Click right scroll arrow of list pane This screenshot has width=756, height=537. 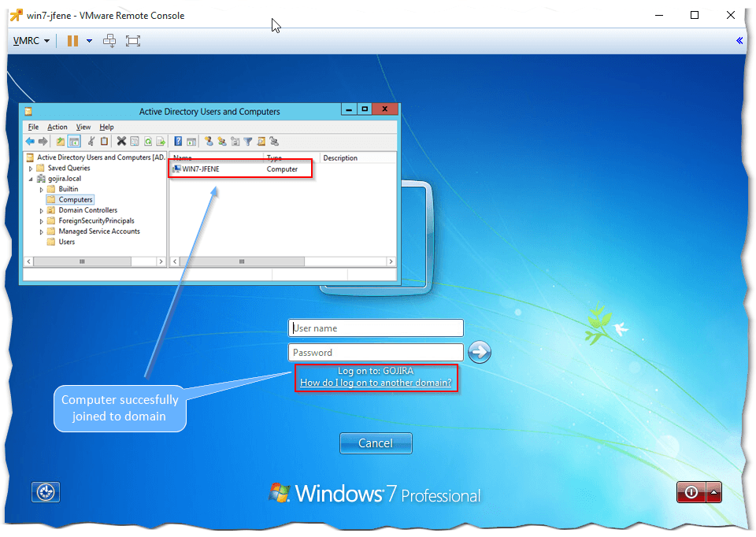coord(391,261)
